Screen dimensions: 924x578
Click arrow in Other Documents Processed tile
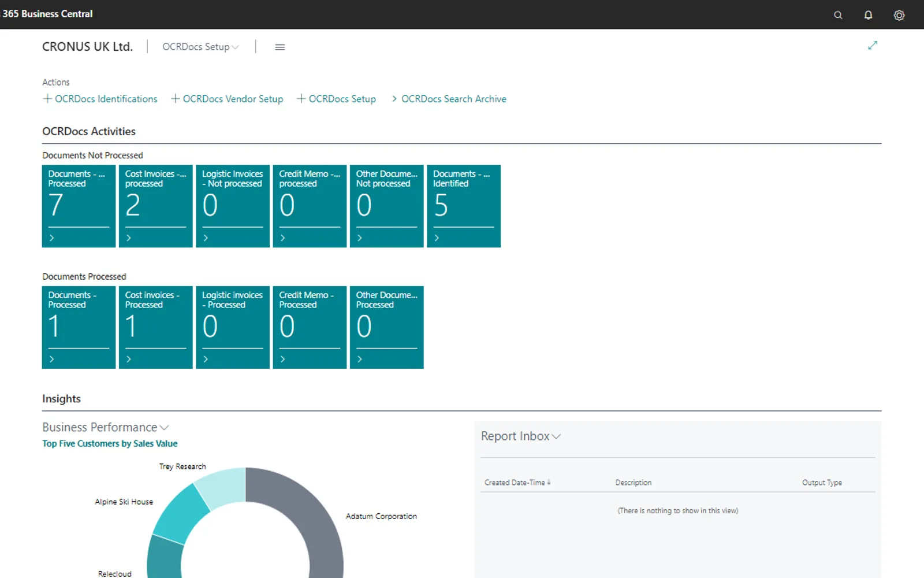pyautogui.click(x=360, y=359)
